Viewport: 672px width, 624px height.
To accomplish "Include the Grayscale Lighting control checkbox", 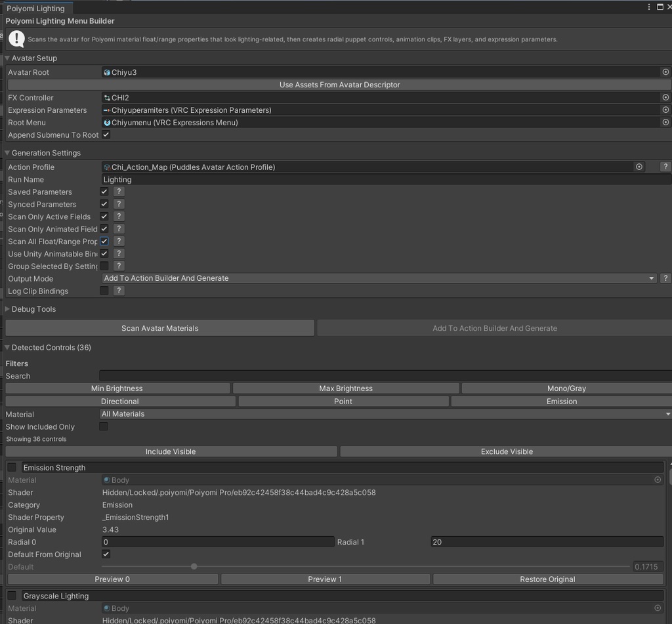I will pos(12,596).
